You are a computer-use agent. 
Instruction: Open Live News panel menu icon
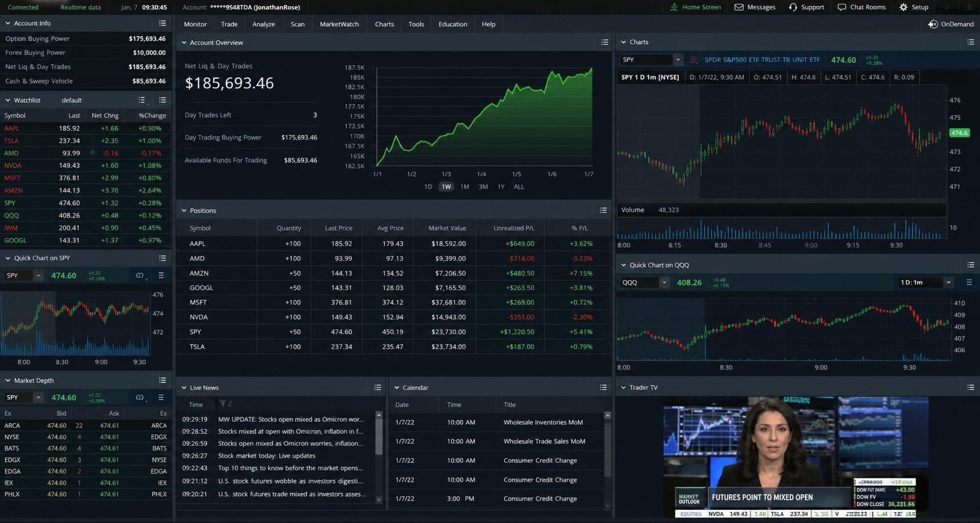click(x=378, y=388)
